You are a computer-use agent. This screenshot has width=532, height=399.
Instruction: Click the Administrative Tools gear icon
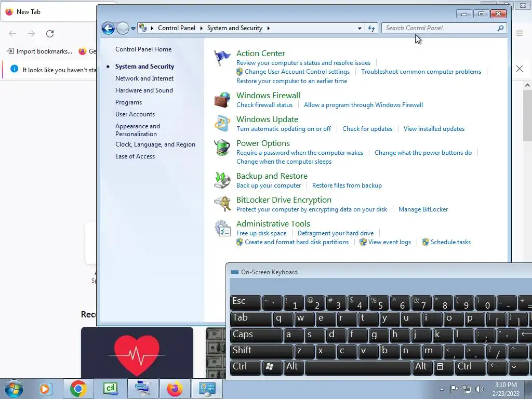click(x=222, y=228)
